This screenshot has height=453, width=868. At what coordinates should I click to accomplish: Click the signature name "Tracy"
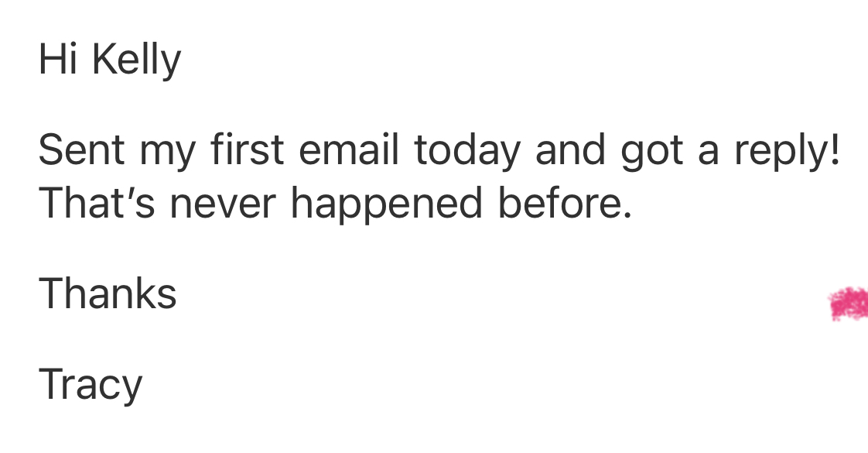[91, 385]
